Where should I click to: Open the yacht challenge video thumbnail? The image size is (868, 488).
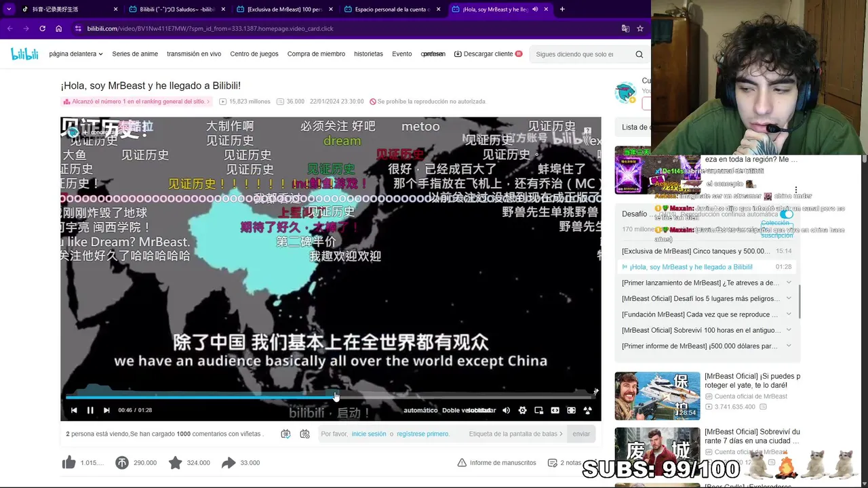coord(657,395)
